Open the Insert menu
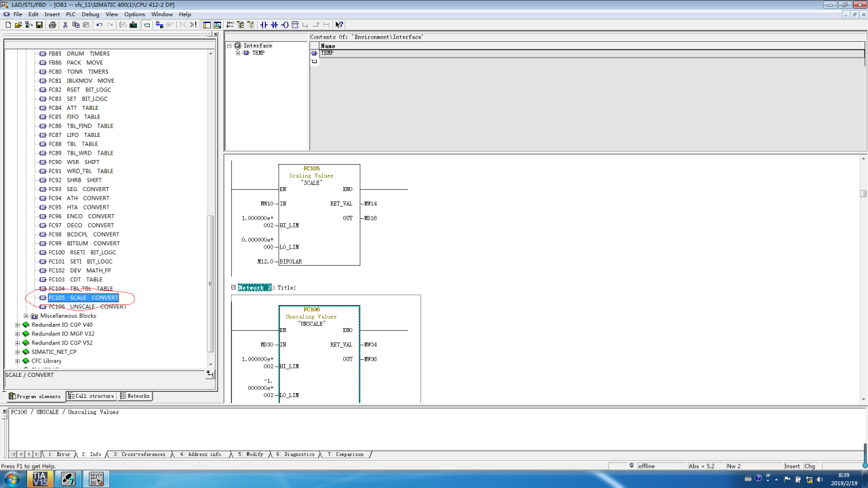The width and height of the screenshot is (868, 488). (x=52, y=14)
